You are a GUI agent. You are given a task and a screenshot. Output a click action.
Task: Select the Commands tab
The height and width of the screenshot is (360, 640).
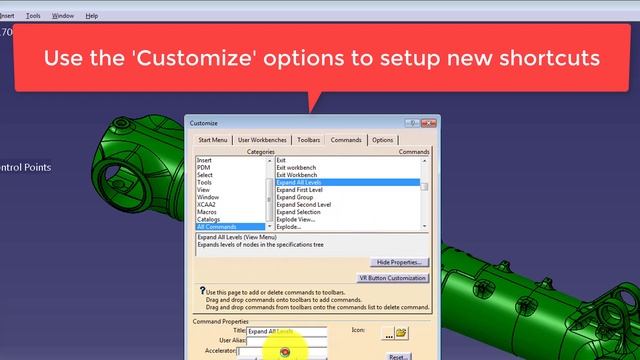pyautogui.click(x=346, y=140)
